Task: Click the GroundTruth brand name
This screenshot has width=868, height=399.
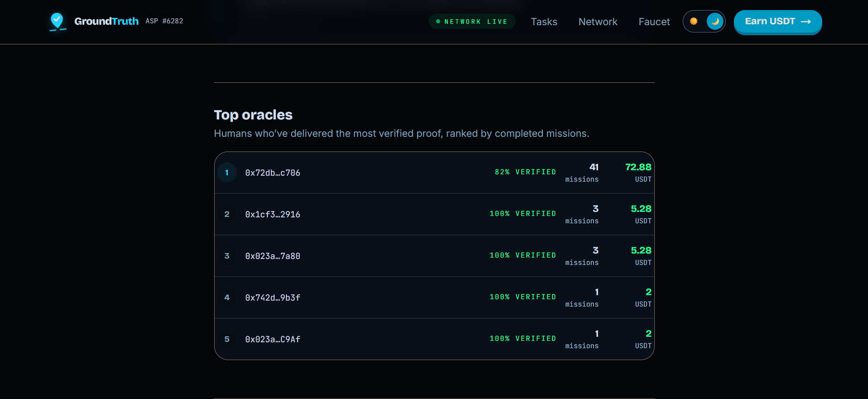Action: 106,21
